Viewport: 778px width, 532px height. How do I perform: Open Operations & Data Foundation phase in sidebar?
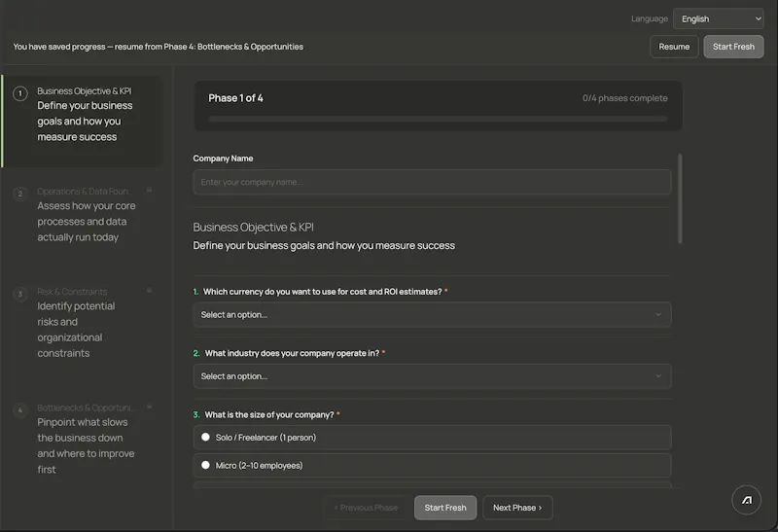tap(83, 214)
